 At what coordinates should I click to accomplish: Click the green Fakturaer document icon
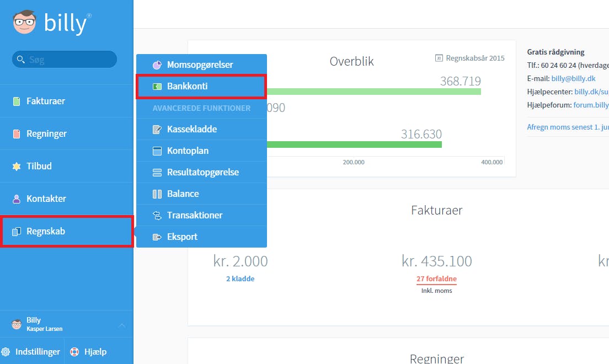click(17, 101)
